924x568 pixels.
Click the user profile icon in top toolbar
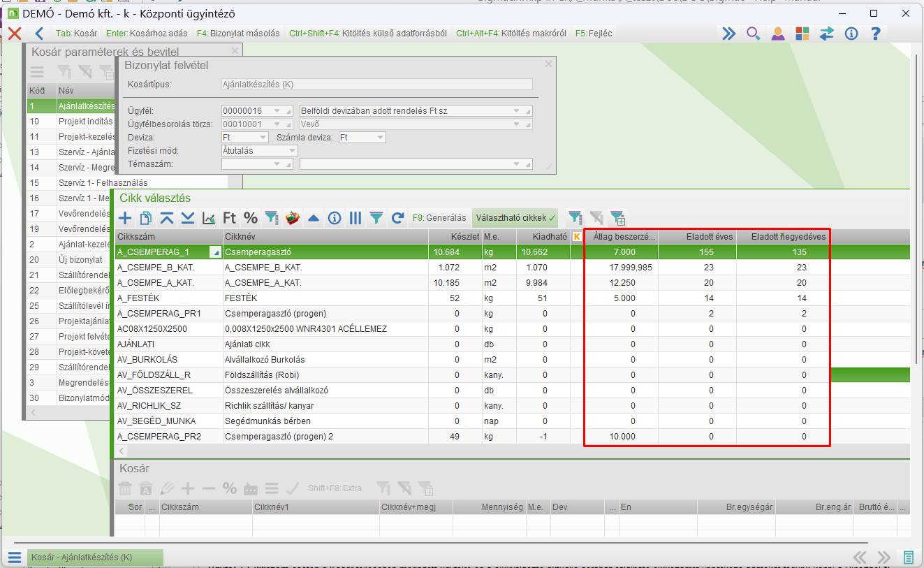pyautogui.click(x=777, y=34)
